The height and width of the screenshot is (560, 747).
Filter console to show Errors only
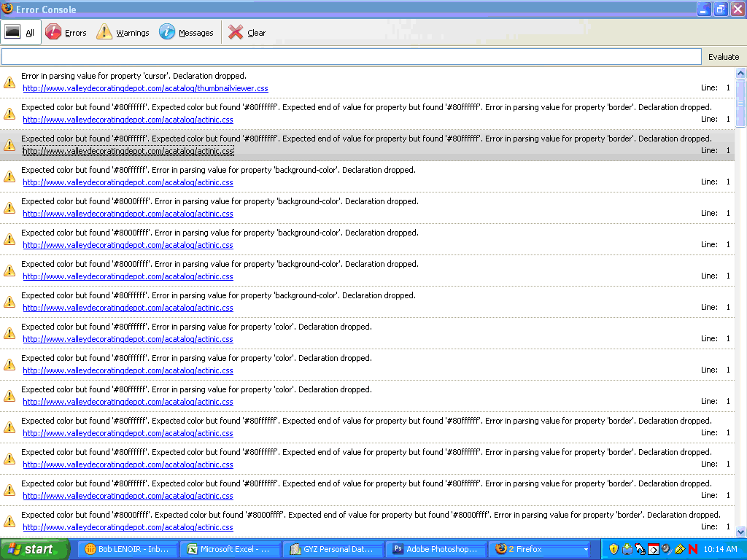pyautogui.click(x=66, y=32)
